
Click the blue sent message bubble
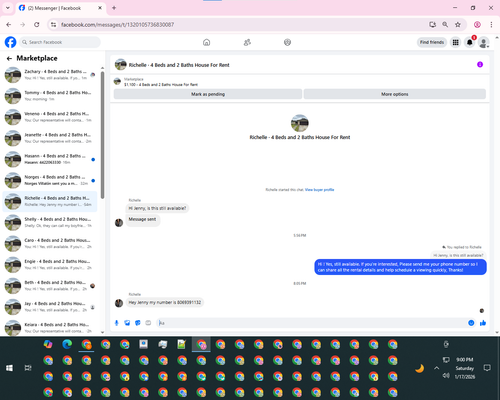pos(400,267)
